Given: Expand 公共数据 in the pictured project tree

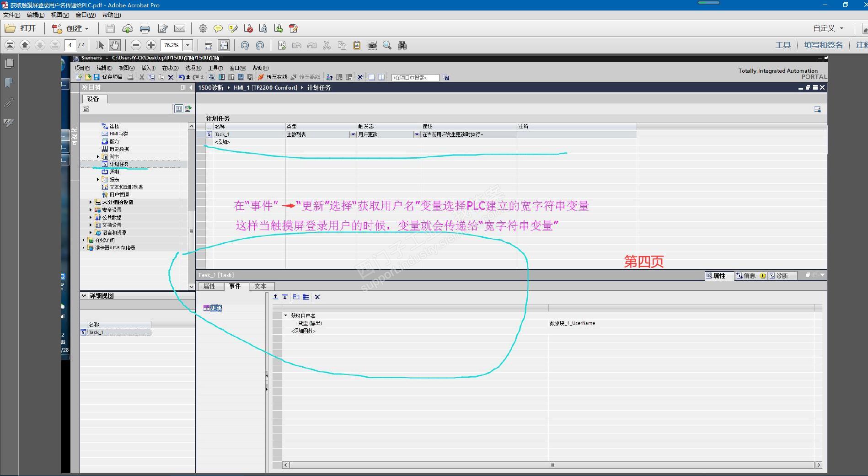Looking at the screenshot, I should click(91, 217).
